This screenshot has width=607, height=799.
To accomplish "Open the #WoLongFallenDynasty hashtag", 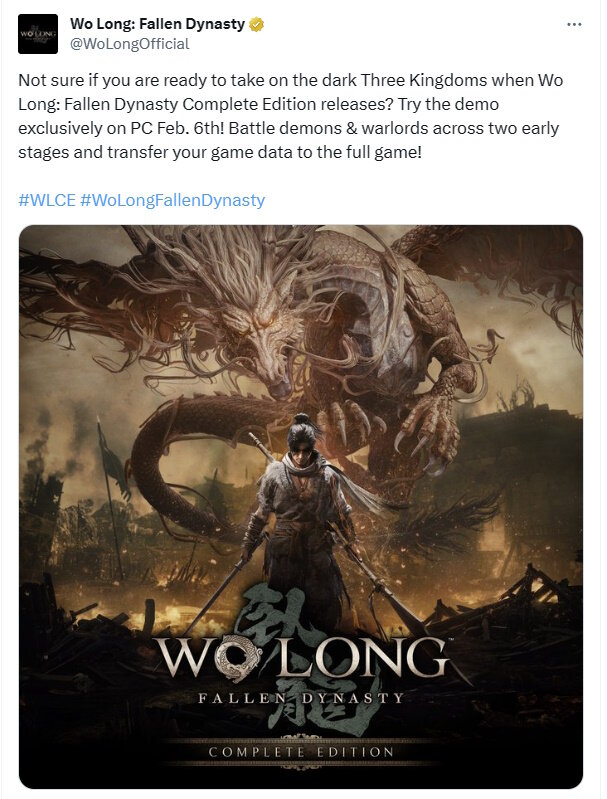I will (x=173, y=200).
